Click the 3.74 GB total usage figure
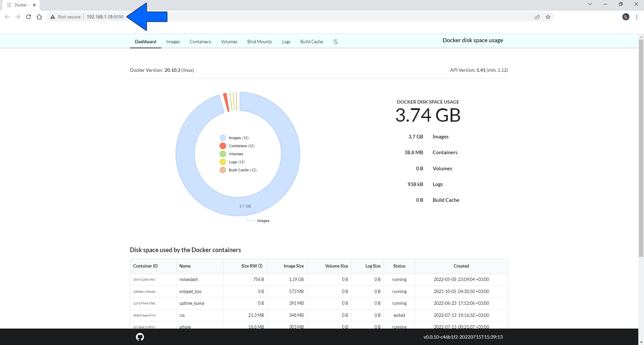Viewport: 644px width, 345px height. click(428, 115)
